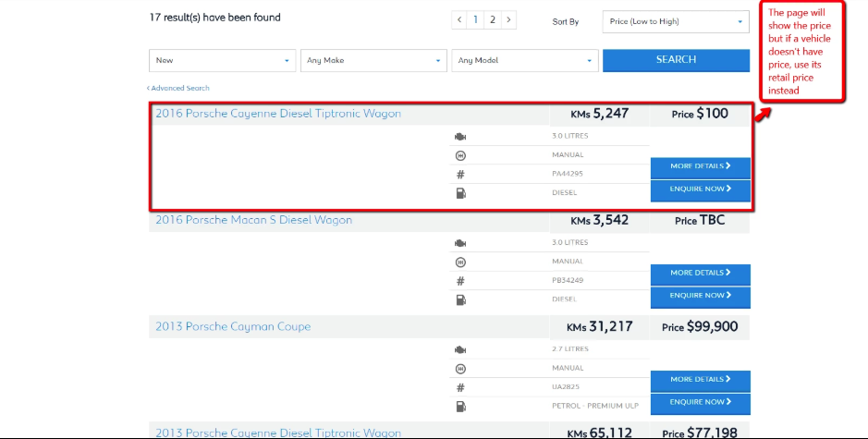The image size is (868, 439).
Task: Click the 17 result(s) have been found text
Action: coord(214,18)
